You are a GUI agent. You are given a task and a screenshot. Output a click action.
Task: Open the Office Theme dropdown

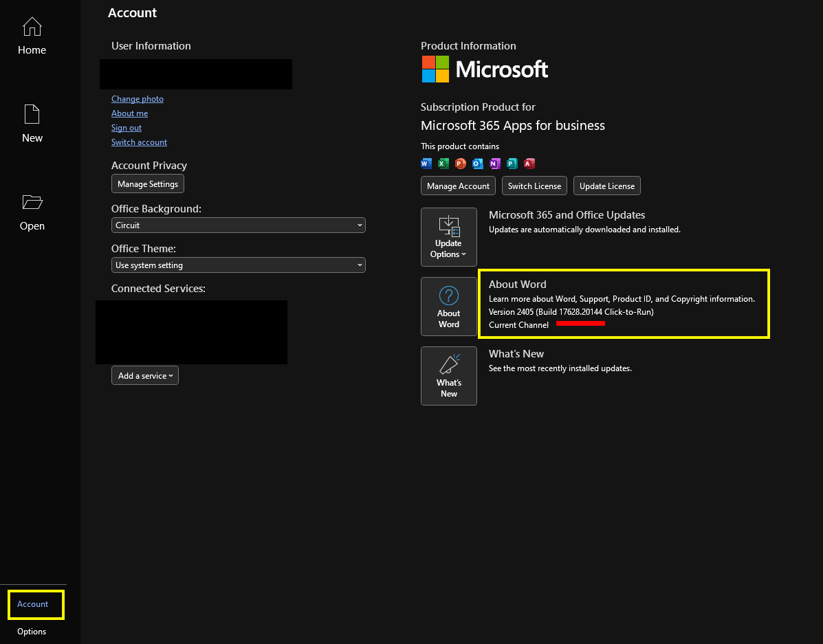(239, 265)
